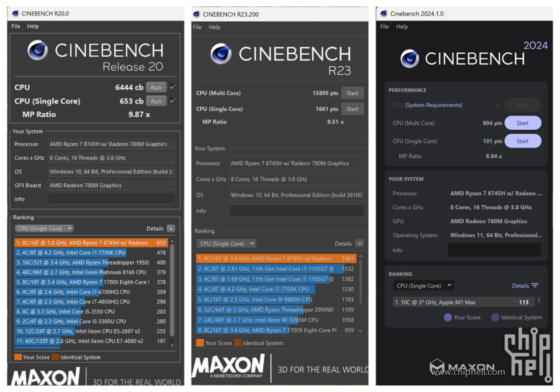Open the File menu in Cinebench R20

(x=16, y=26)
